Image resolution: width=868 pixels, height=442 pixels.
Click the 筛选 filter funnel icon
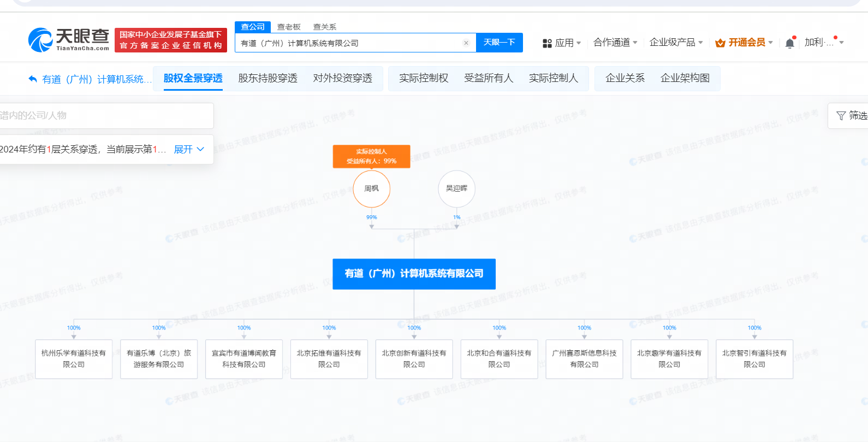(x=841, y=116)
